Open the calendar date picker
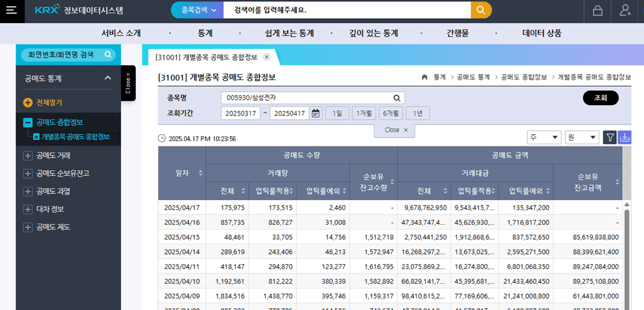Image resolution: width=644 pixels, height=310 pixels. pyautogui.click(x=316, y=113)
